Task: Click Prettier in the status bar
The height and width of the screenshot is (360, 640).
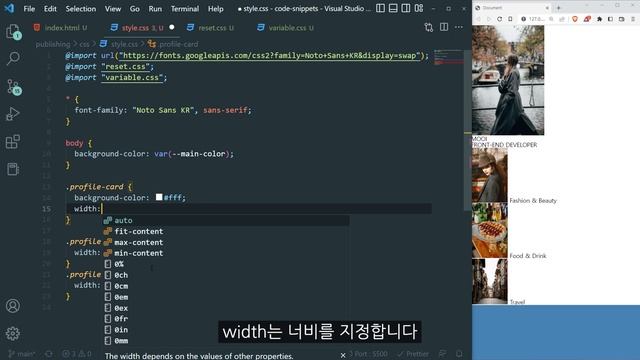Action: click(x=413, y=354)
